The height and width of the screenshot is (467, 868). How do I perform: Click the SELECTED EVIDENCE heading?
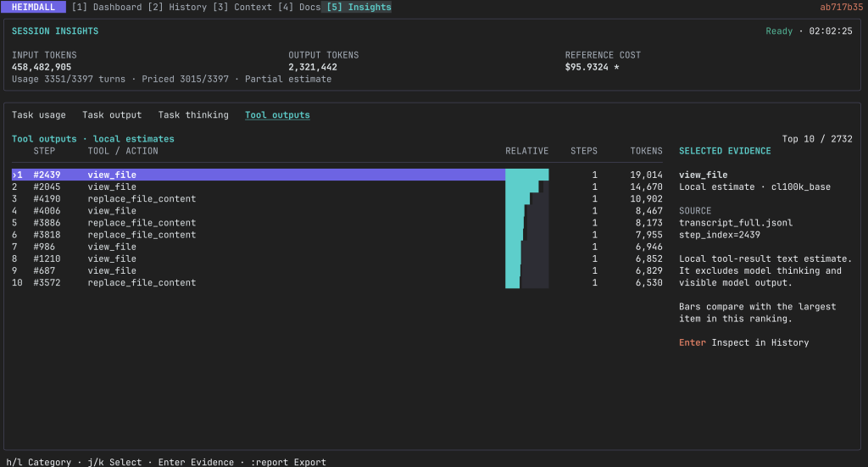(726, 151)
